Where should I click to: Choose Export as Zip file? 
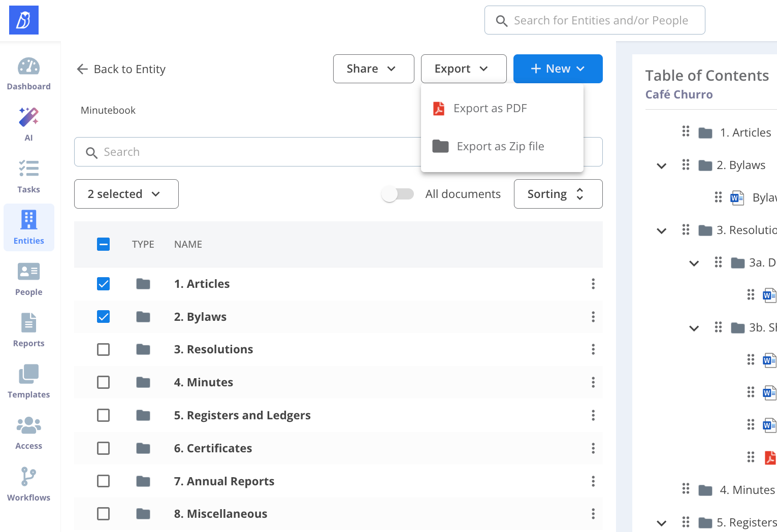coord(500,147)
